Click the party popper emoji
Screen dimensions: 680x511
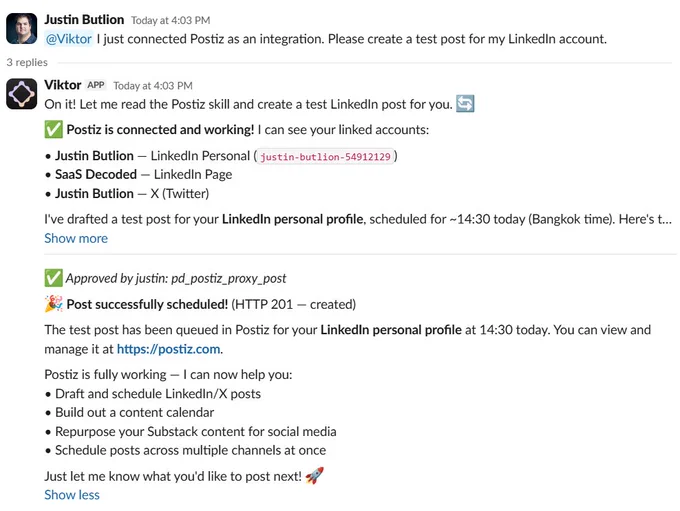click(x=53, y=304)
